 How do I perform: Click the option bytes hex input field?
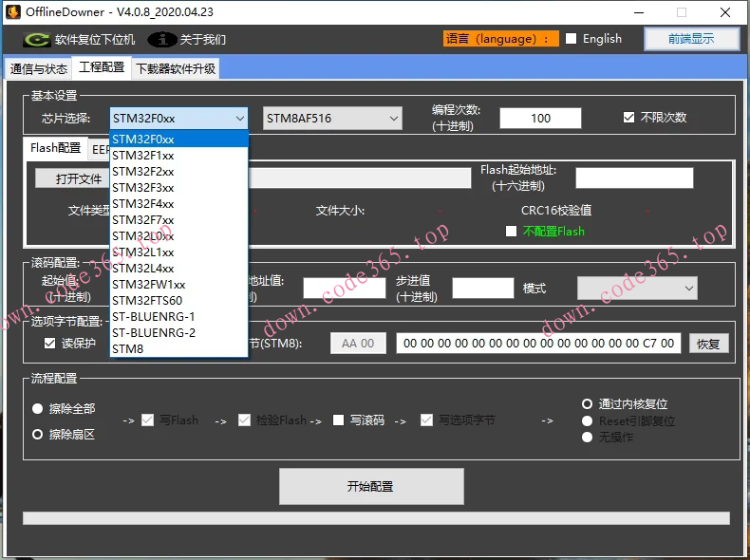coord(538,344)
